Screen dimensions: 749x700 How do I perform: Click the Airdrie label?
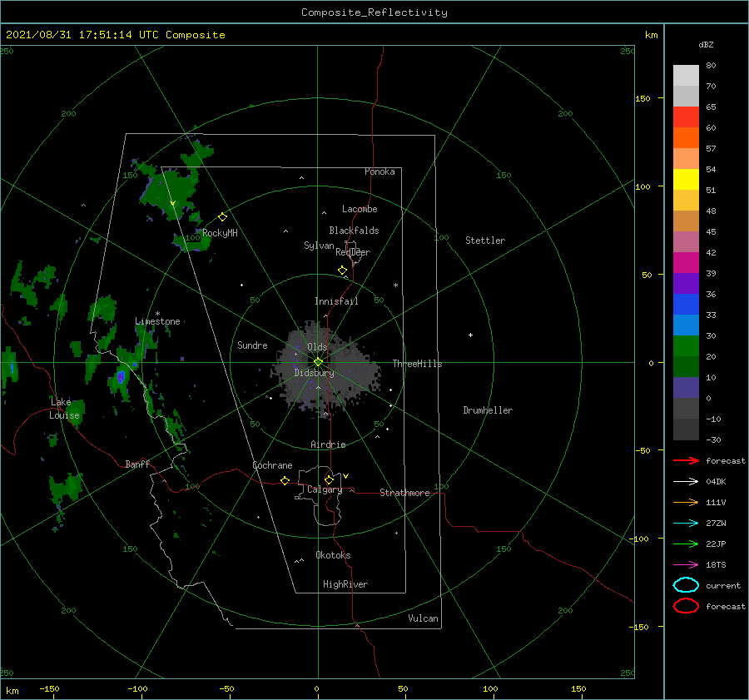tap(328, 444)
